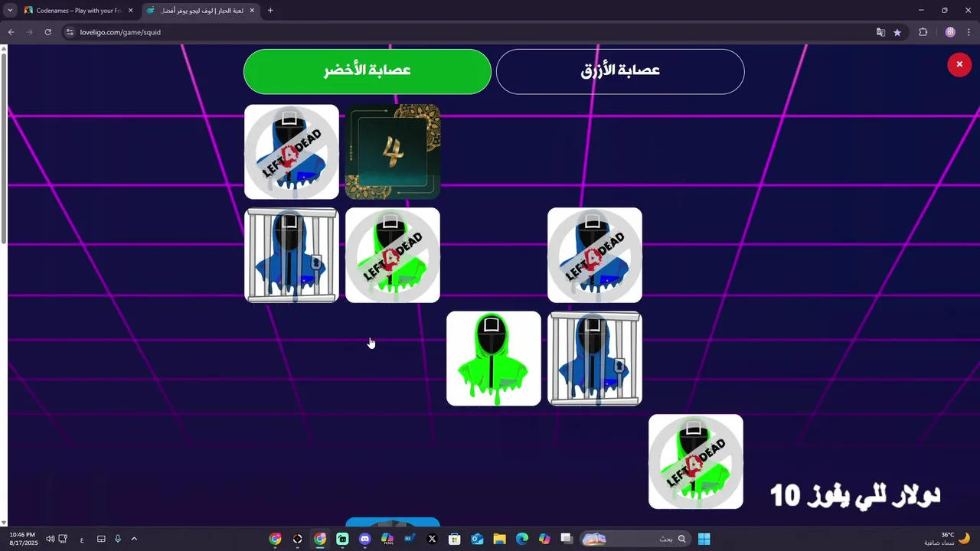This screenshot has height=551, width=980.
Task: Open a new browser tab
Action: coord(270,11)
